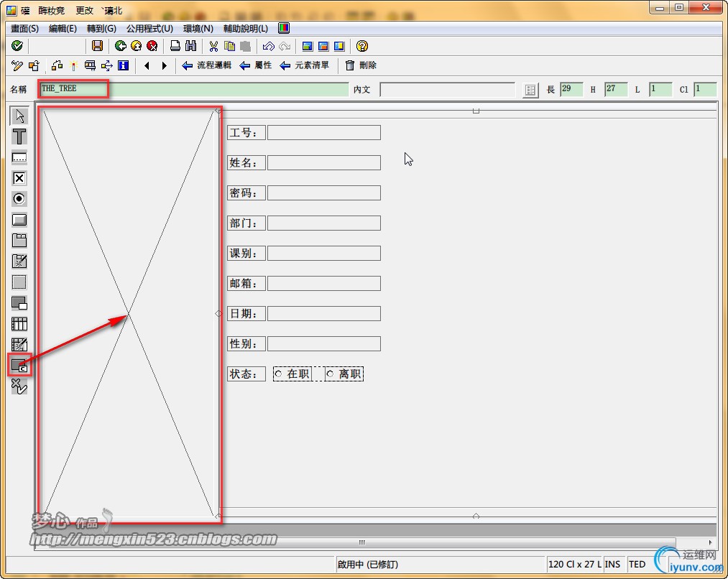
Task: Click the blue Information icon
Action: click(x=123, y=65)
